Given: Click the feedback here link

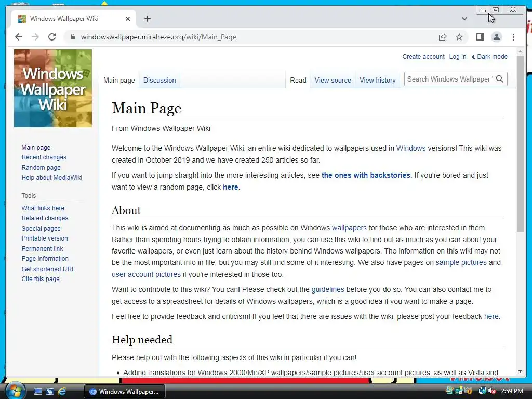Looking at the screenshot, I should pos(491,316).
